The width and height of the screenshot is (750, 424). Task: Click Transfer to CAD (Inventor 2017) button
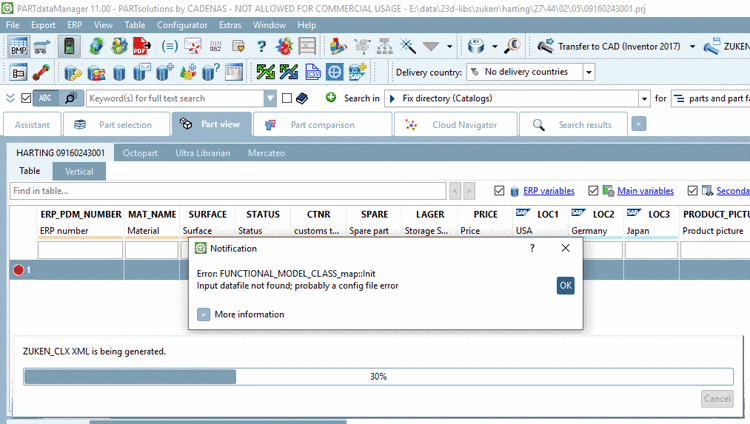tap(609, 46)
